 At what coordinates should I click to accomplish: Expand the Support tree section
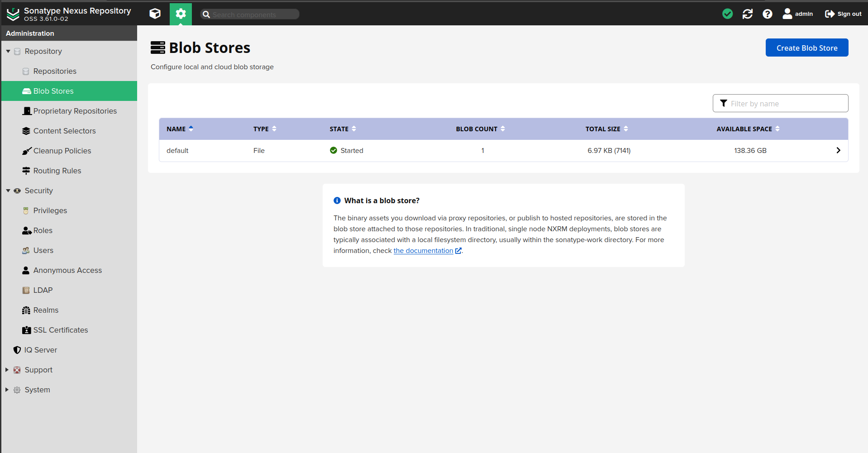point(7,370)
